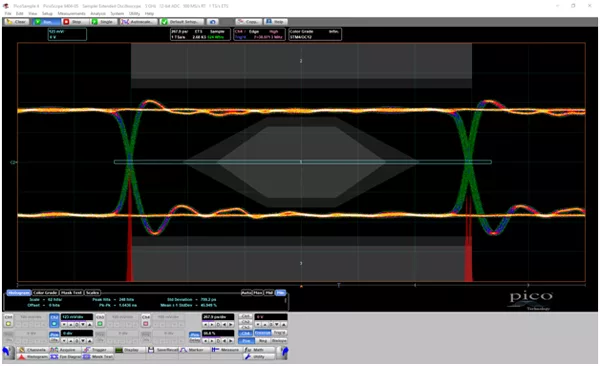Open the System menu
The height and width of the screenshot is (366, 600).
[x=117, y=13]
